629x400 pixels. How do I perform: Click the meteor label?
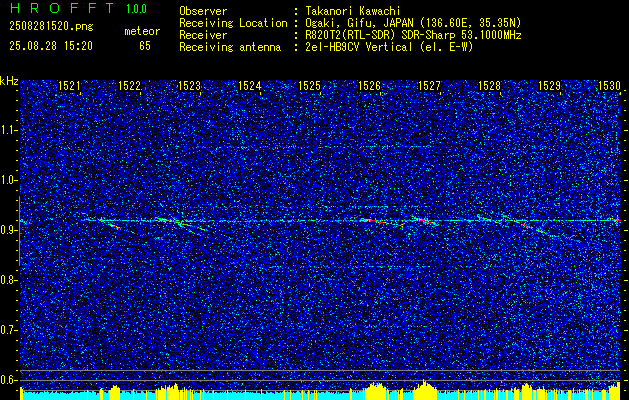tap(142, 31)
